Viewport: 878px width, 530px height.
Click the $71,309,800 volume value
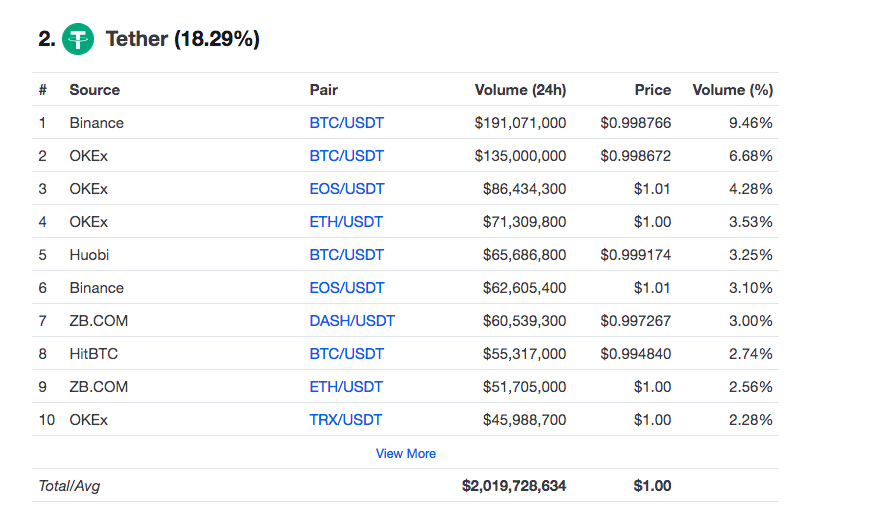(x=525, y=222)
